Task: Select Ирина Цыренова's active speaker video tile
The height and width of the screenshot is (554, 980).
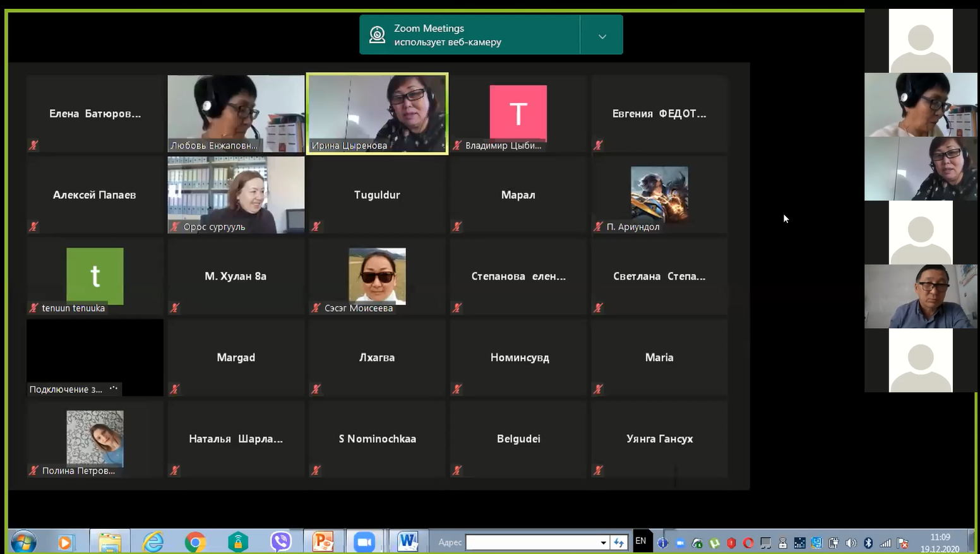Action: click(x=377, y=112)
